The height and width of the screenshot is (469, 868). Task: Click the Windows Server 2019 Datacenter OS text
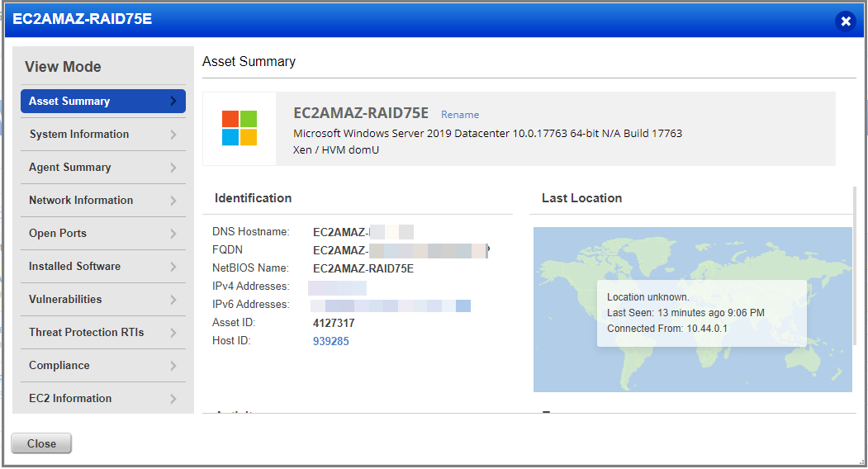click(x=488, y=134)
